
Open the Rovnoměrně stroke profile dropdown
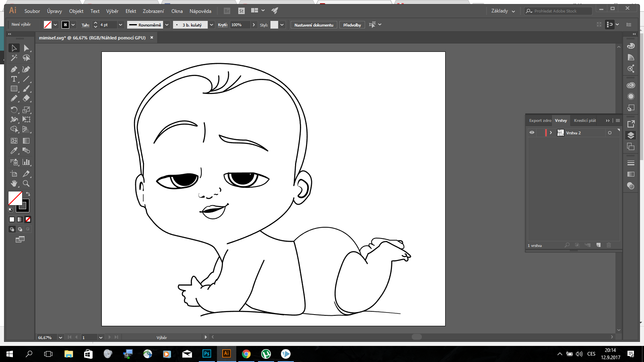pos(167,25)
